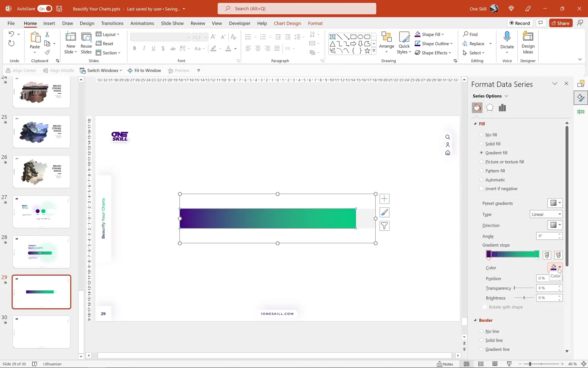Screen dimensions: 588x368
Task: Open the Transitions tab
Action: point(112,23)
